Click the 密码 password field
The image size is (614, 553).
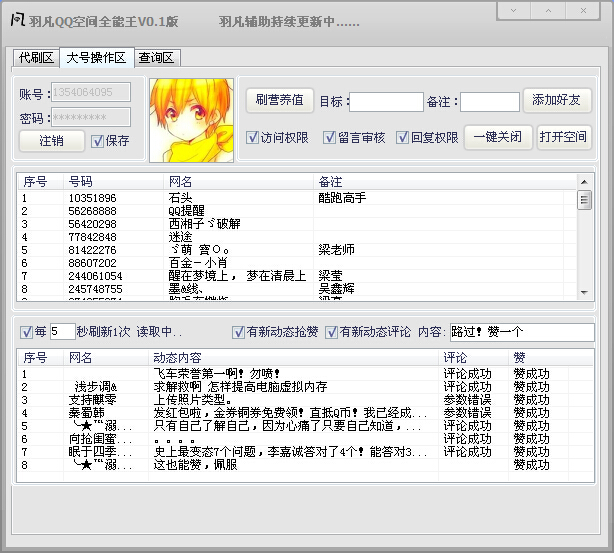[x=91, y=117]
